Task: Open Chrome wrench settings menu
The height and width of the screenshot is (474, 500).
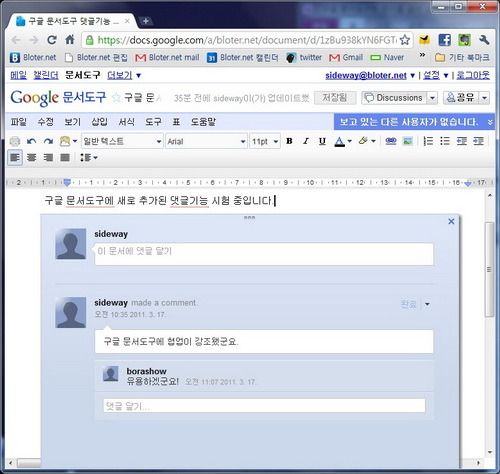Action: [484, 40]
